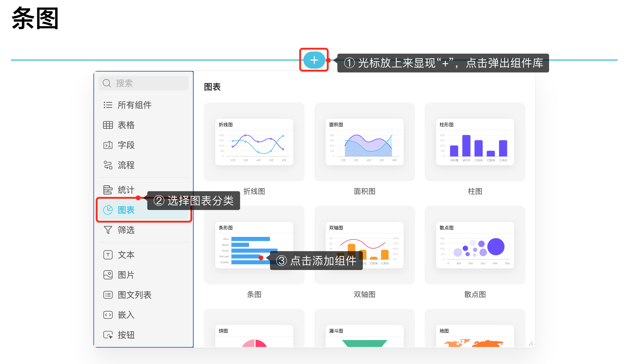
Task: Add the 条形图 bar chart component
Action: [x=254, y=245]
